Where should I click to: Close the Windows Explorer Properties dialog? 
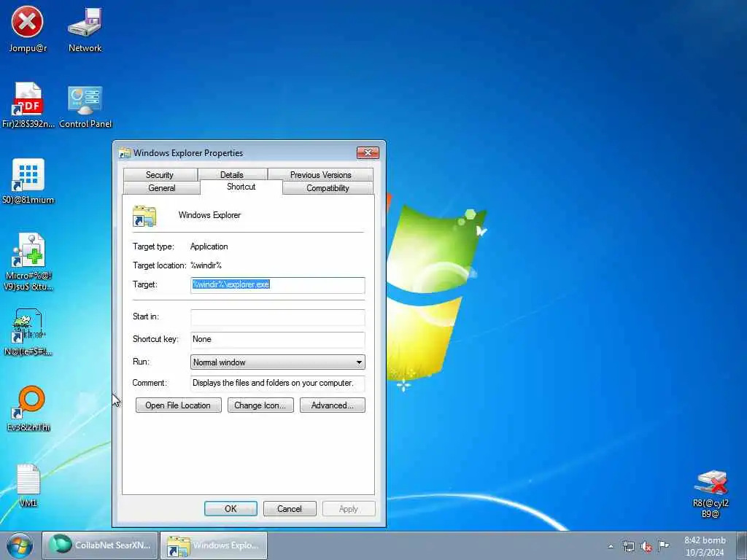368,152
